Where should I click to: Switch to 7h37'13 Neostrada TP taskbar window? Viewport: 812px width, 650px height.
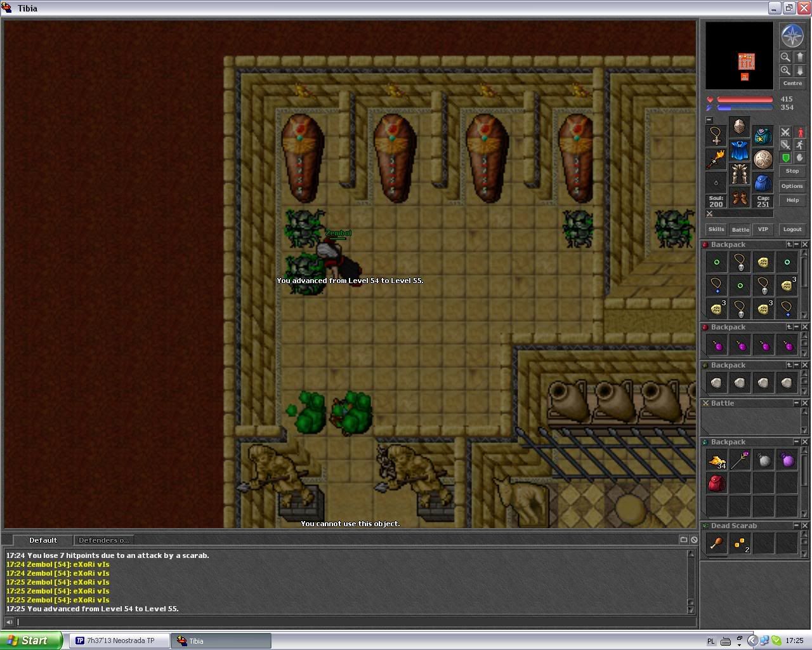click(x=121, y=640)
